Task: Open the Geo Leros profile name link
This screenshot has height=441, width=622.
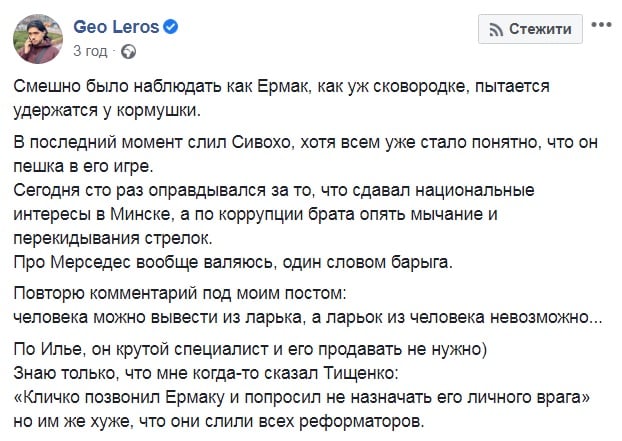Action: click(x=116, y=27)
